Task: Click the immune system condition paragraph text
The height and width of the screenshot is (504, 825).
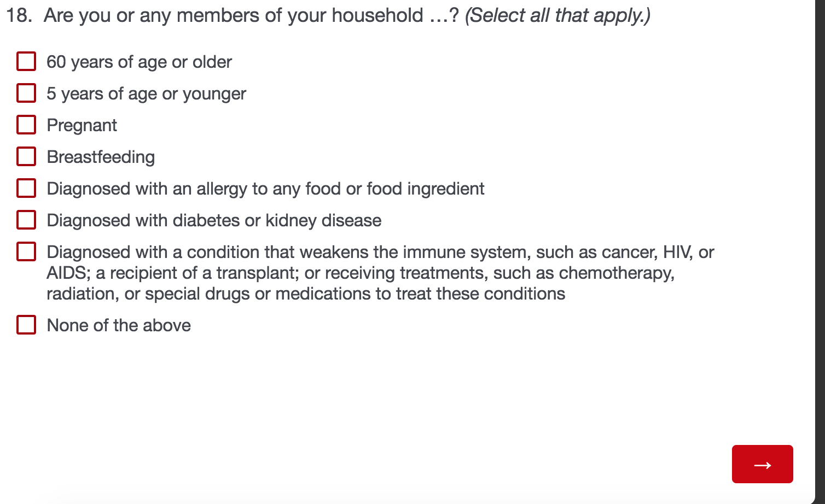Action: pyautogui.click(x=360, y=273)
